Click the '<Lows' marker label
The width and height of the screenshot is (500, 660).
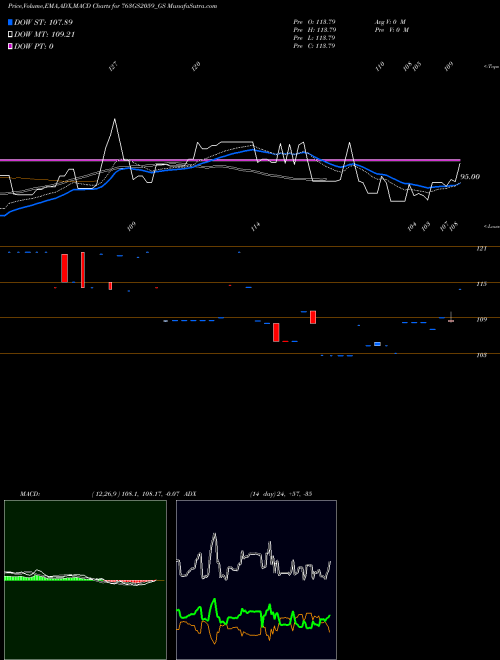491,226
